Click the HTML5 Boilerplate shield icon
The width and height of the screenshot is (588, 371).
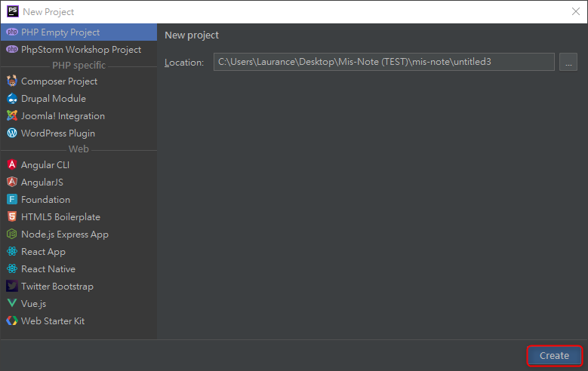(12, 216)
